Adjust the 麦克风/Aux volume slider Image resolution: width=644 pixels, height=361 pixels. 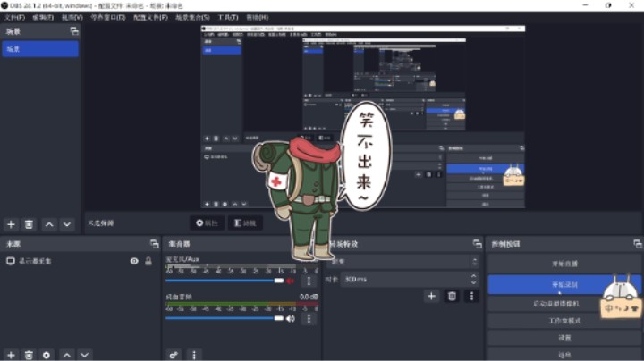pos(225,281)
